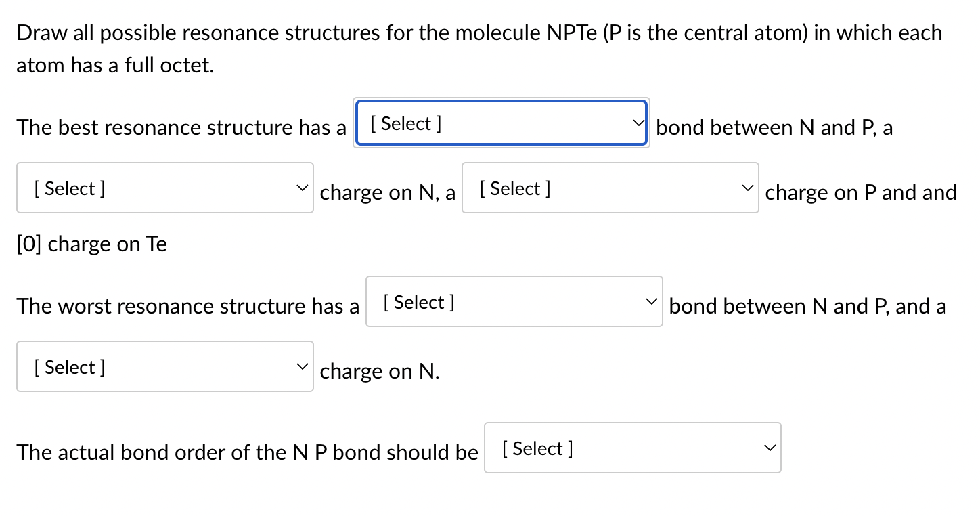Click the chevron before 'charge on N, a'
The width and height of the screenshot is (980, 516).
click(x=302, y=188)
